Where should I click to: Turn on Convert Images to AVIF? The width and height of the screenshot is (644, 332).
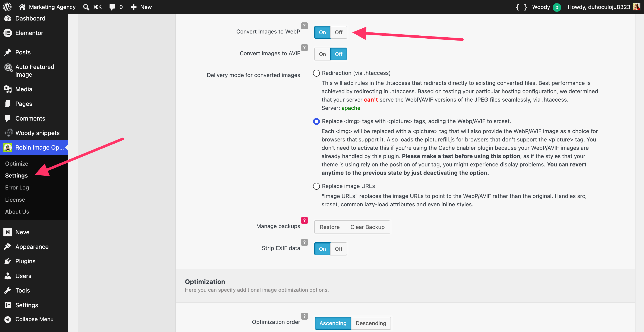click(x=322, y=54)
